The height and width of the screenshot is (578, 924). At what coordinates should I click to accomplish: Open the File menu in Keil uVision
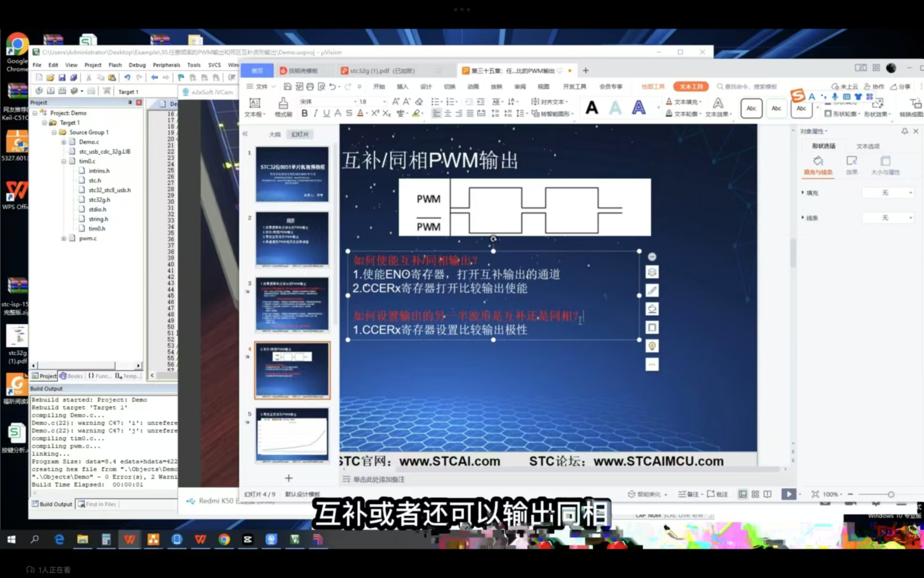point(37,65)
